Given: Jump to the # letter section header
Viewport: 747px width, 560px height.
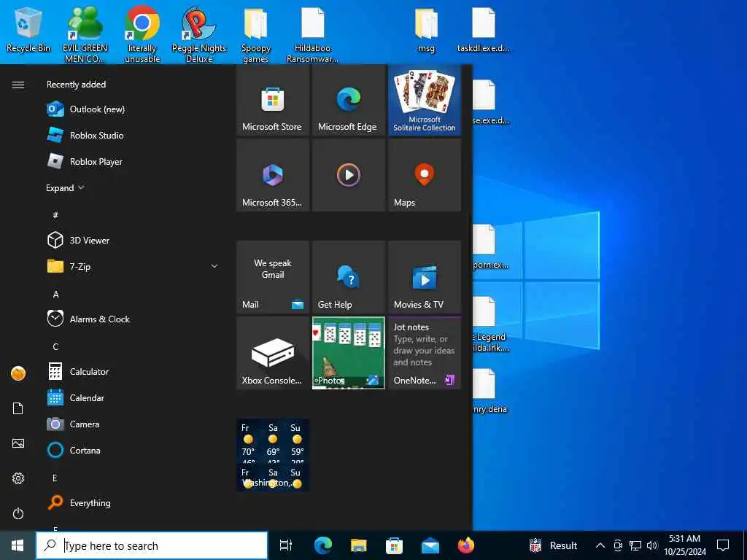Looking at the screenshot, I should (x=55, y=215).
